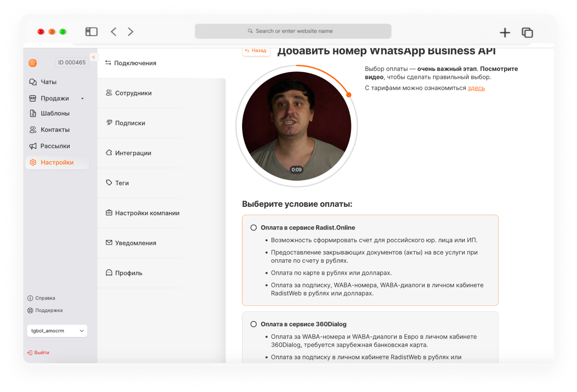Click the Профиль ghost icon
The height and width of the screenshot is (392, 577).
pyautogui.click(x=109, y=272)
